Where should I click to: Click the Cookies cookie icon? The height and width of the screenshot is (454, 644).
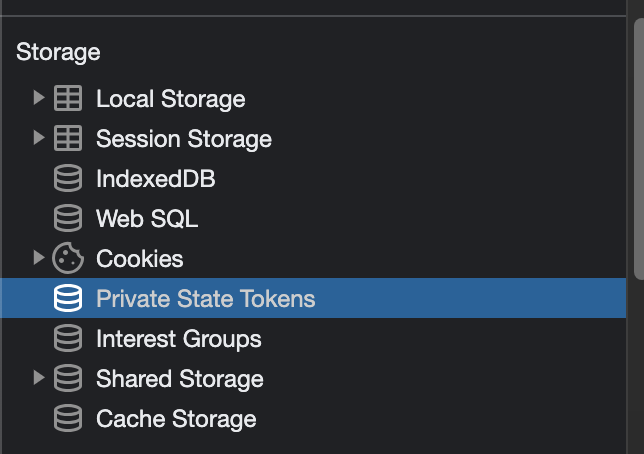coord(67,259)
